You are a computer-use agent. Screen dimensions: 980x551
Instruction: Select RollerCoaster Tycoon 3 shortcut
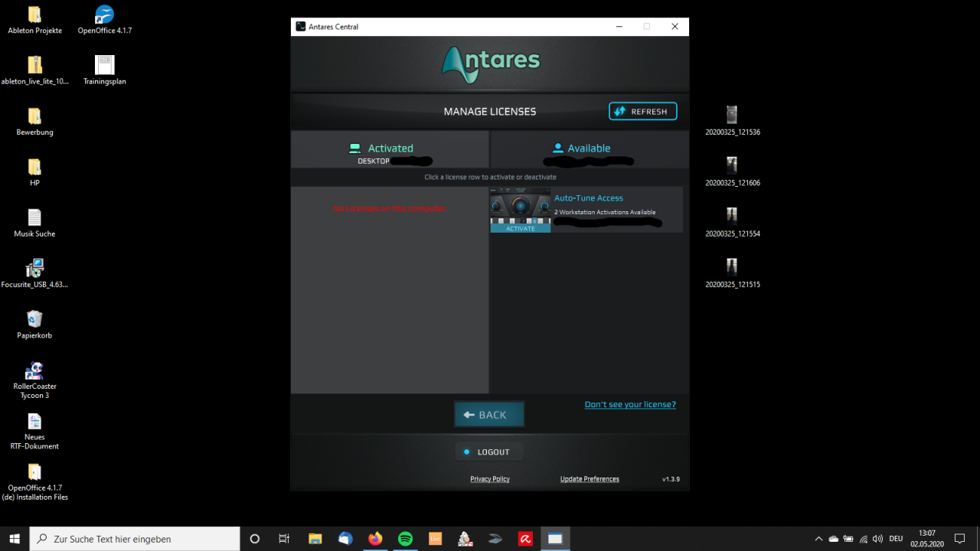[34, 380]
